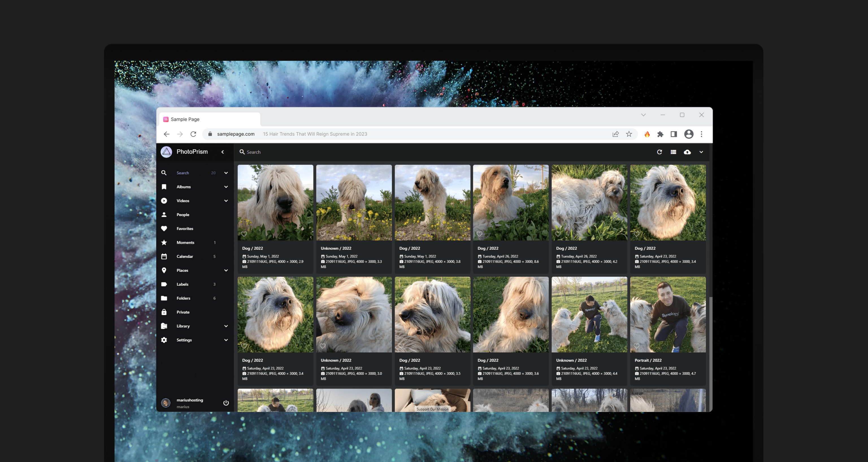
Task: Open the Moments section
Action: [x=185, y=242]
